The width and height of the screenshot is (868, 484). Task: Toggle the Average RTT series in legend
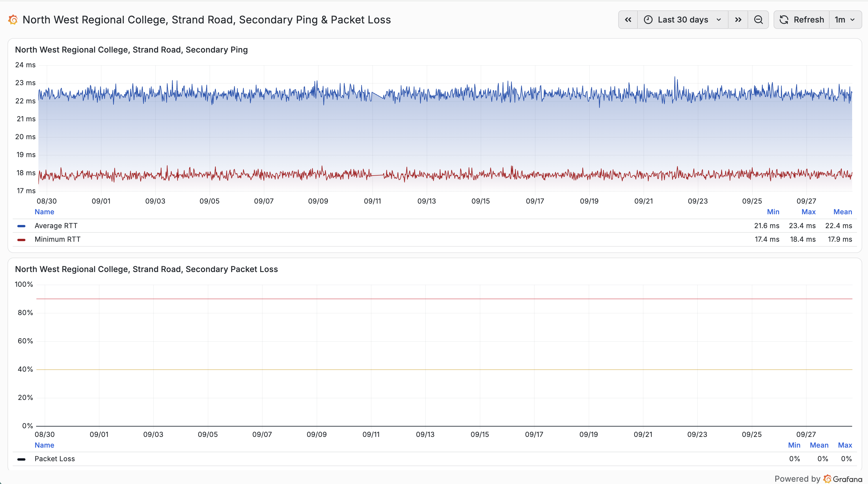tap(56, 226)
